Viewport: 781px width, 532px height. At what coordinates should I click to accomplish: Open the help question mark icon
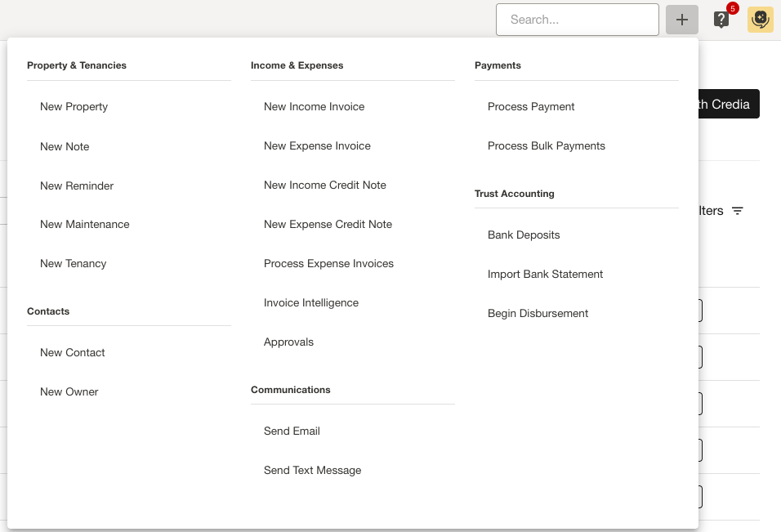coord(721,20)
